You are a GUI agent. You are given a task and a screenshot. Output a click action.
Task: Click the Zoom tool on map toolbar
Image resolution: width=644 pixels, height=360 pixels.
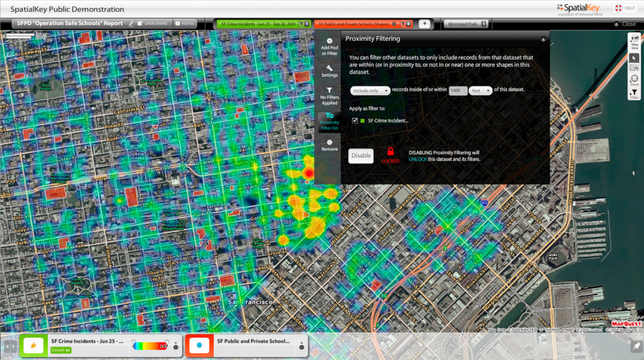pyautogui.click(x=635, y=79)
